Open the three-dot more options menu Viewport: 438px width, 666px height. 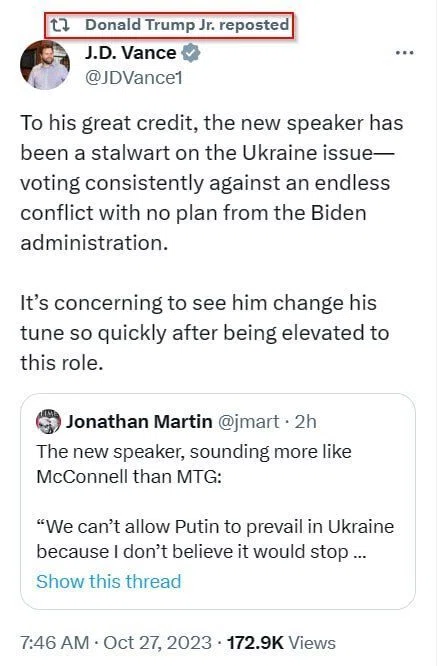click(x=404, y=53)
